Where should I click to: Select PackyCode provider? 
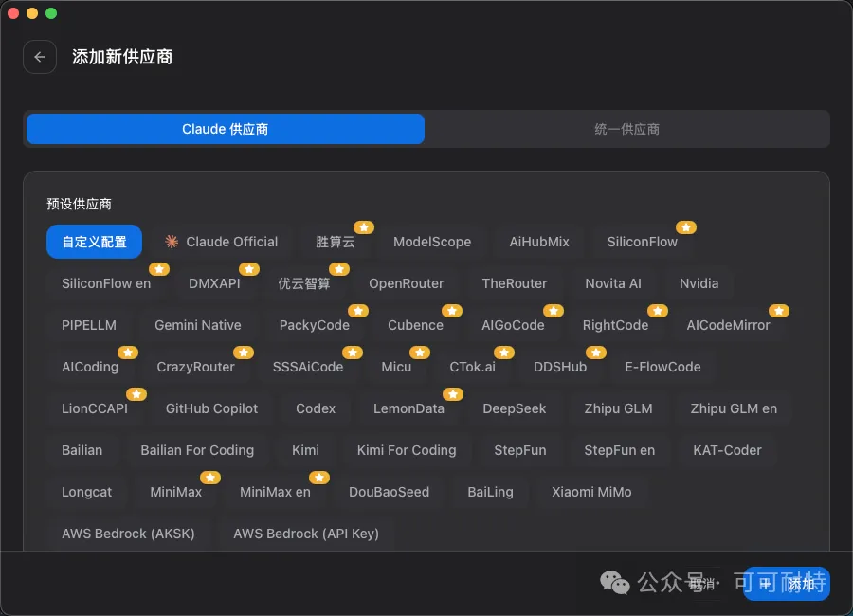[x=315, y=325]
